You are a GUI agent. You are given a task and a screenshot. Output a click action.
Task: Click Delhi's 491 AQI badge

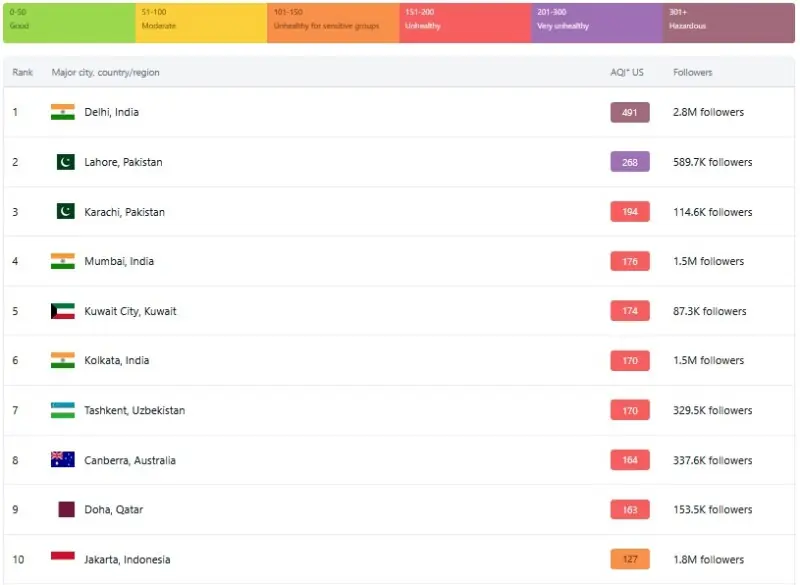tap(630, 112)
